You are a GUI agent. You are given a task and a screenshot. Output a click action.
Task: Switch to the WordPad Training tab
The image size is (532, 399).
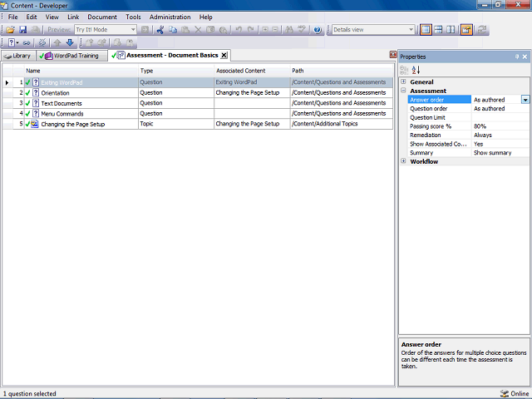(x=71, y=56)
